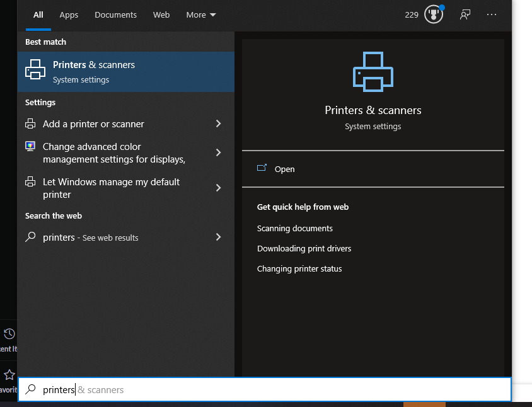532x407 pixels.
Task: Click the Add a printer or scanner icon
Action: click(x=30, y=123)
